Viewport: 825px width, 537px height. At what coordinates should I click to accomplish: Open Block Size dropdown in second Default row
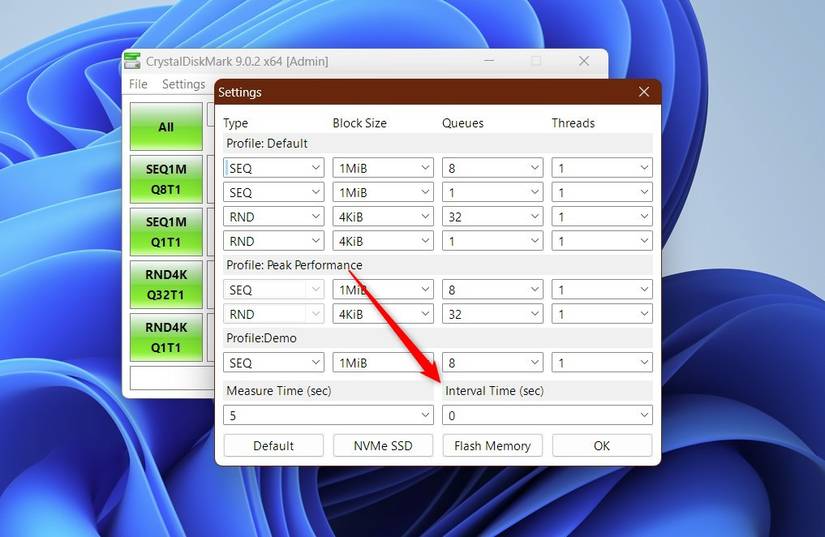pyautogui.click(x=383, y=192)
